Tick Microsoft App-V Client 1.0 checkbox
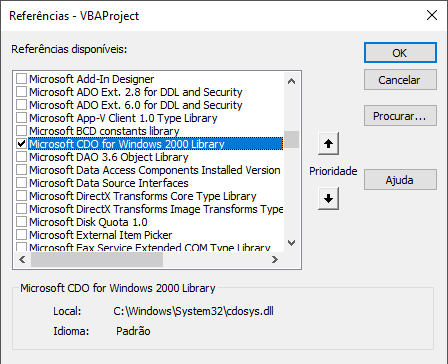This screenshot has width=448, height=364. (x=22, y=118)
